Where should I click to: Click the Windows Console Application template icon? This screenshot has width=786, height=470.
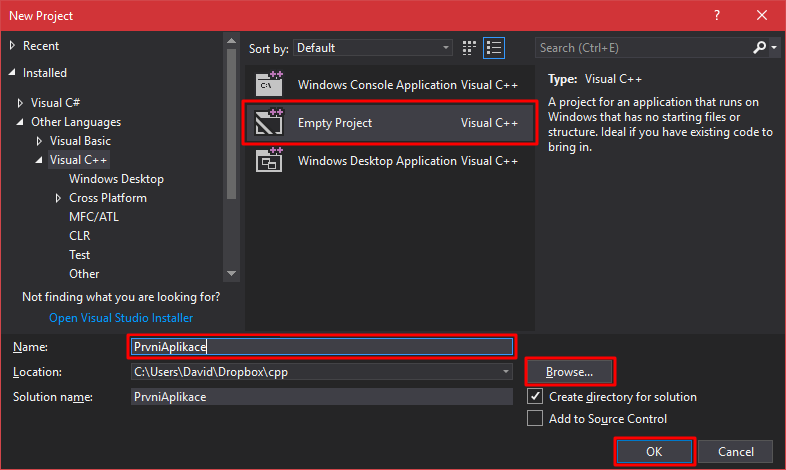[x=269, y=84]
